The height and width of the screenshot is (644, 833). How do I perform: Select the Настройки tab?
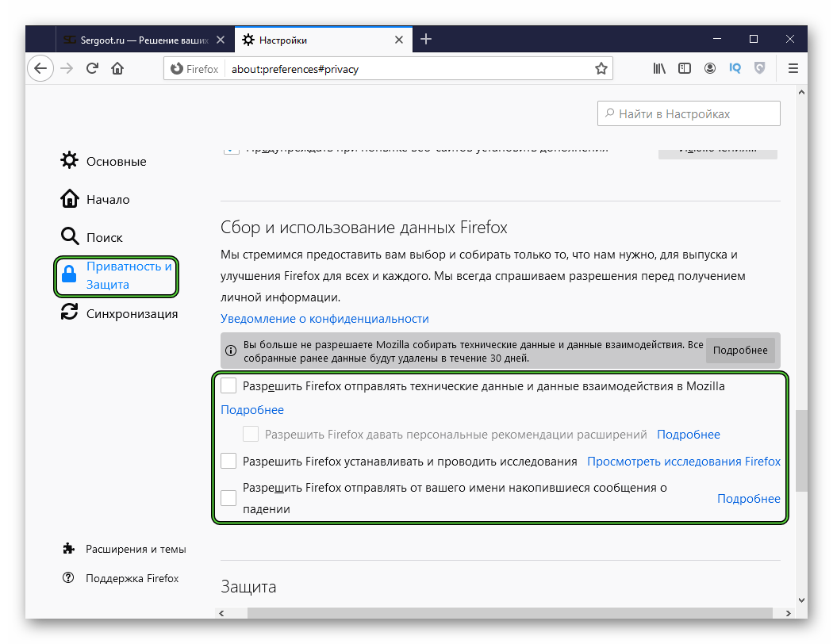click(323, 40)
